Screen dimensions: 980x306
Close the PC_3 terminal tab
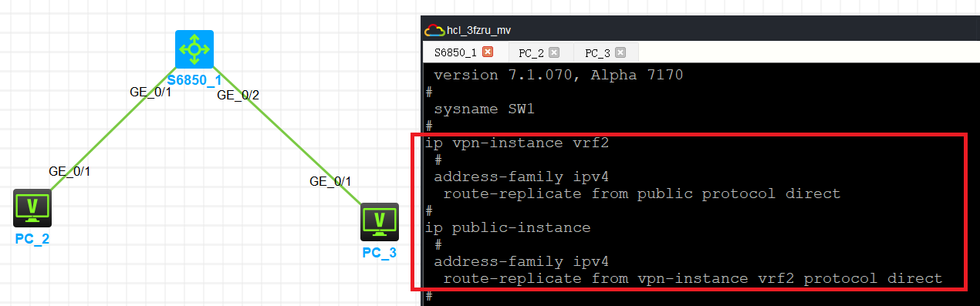point(620,53)
